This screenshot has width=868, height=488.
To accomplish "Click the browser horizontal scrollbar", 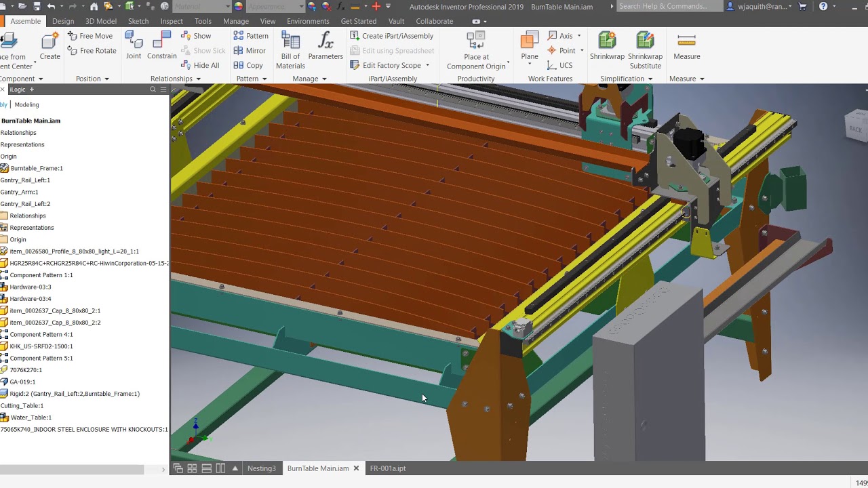I will point(72,469).
